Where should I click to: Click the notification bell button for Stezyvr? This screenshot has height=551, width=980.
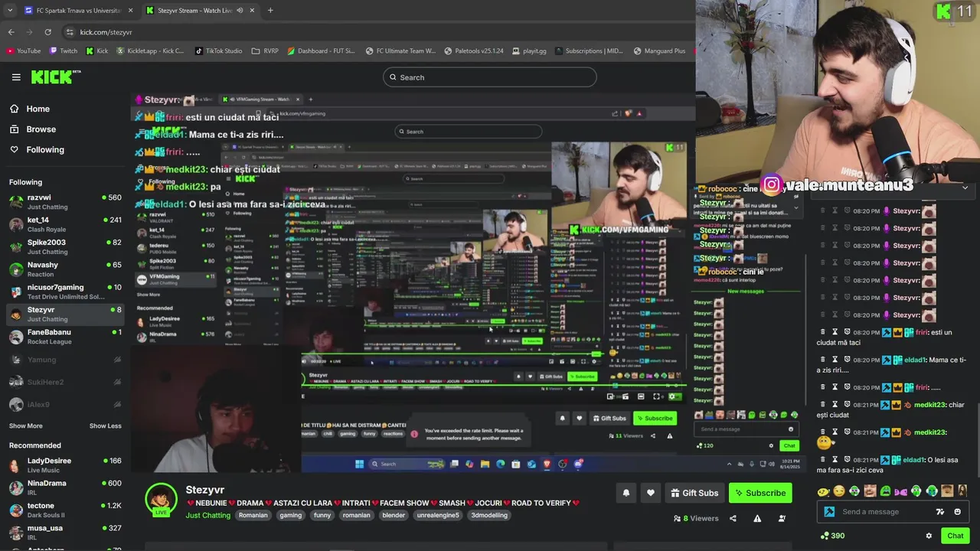click(626, 493)
